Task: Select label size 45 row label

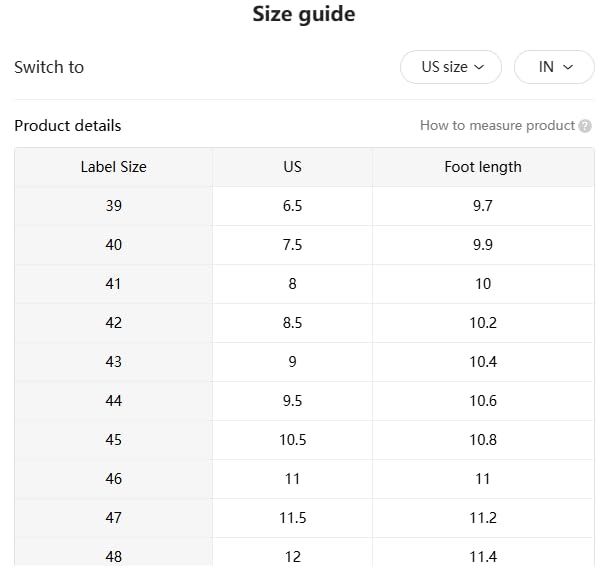Action: (x=113, y=440)
